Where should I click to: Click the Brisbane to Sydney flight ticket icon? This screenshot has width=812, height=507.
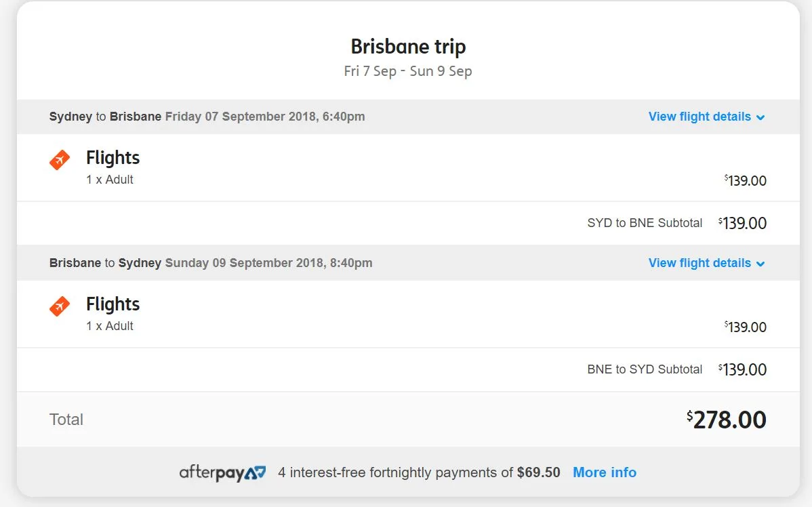tap(60, 306)
